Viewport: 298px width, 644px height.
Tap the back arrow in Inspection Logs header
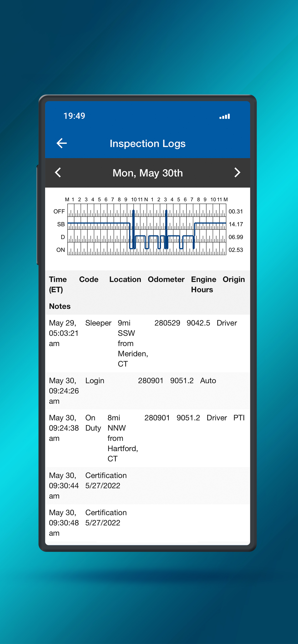pos(62,143)
